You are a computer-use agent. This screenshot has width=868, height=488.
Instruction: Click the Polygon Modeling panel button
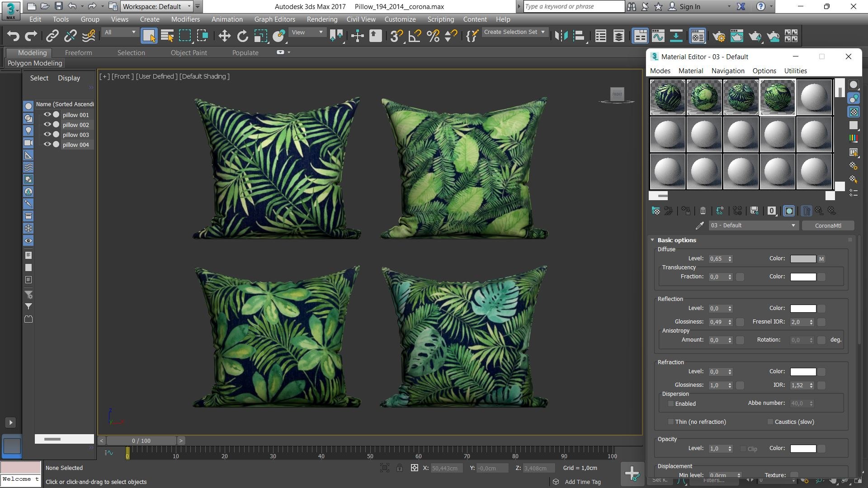click(35, 63)
